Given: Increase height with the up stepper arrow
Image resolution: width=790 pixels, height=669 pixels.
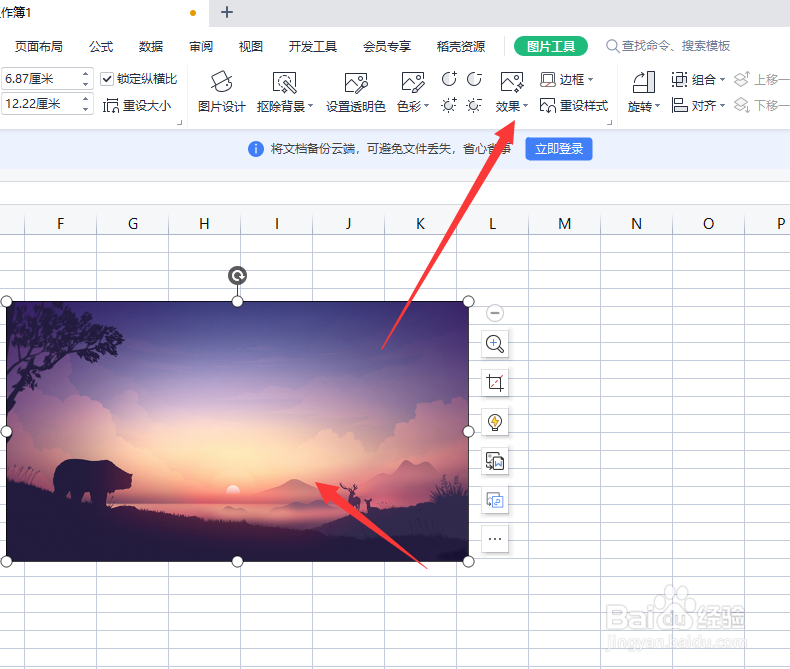Looking at the screenshot, I should pos(86,74).
